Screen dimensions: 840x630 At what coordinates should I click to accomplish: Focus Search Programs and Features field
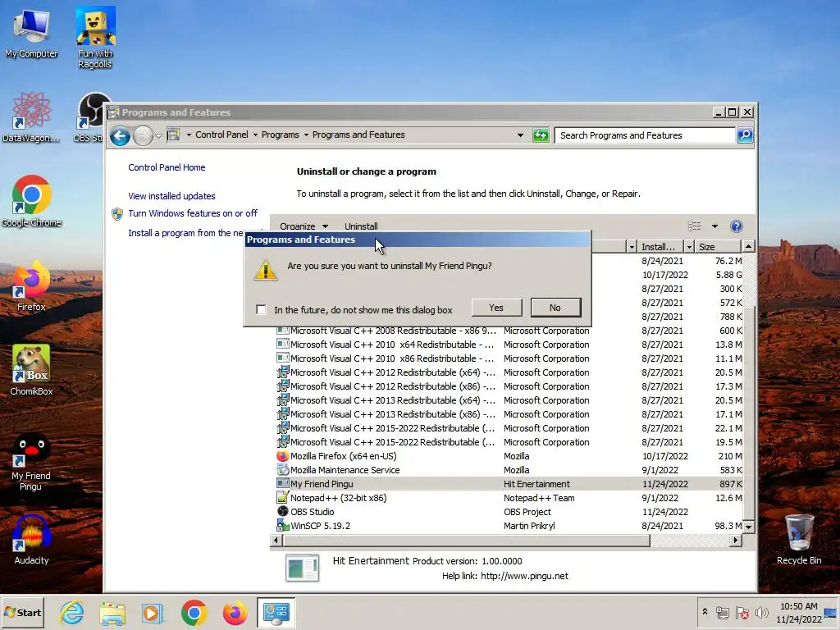[x=645, y=135]
